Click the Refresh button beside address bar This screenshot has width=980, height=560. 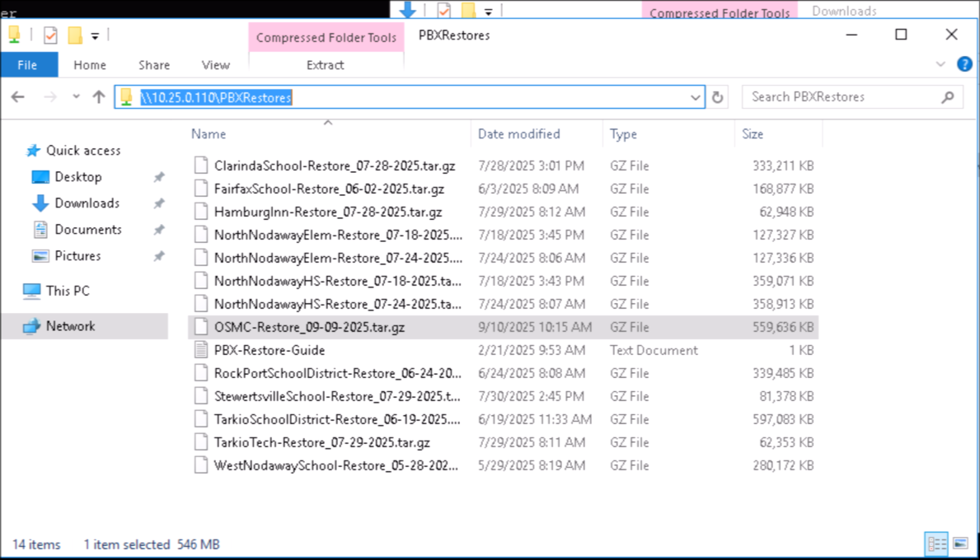[x=718, y=97]
